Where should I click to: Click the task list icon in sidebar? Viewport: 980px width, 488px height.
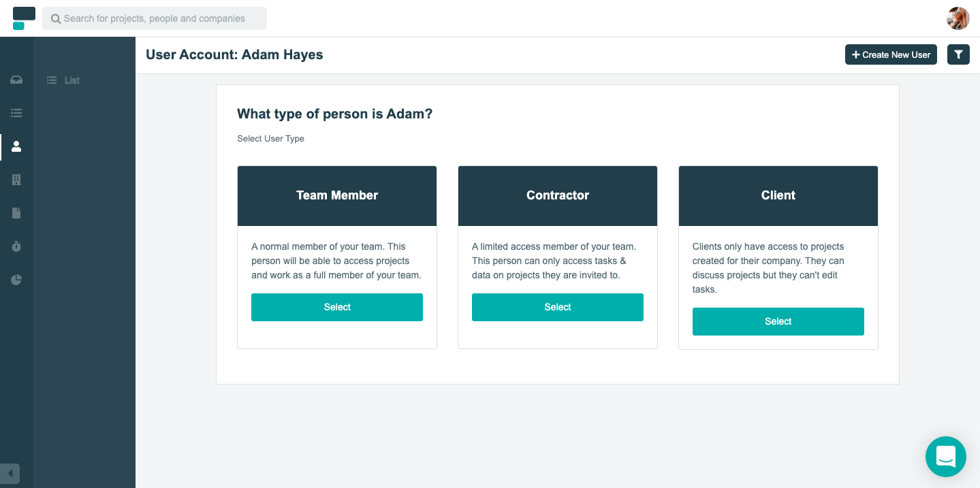pyautogui.click(x=16, y=113)
